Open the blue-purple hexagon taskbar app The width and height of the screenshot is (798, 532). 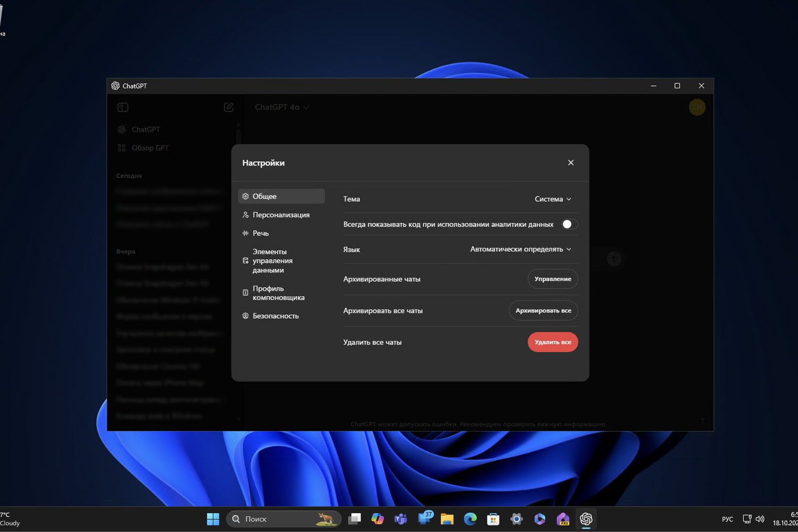pyautogui.click(x=540, y=519)
